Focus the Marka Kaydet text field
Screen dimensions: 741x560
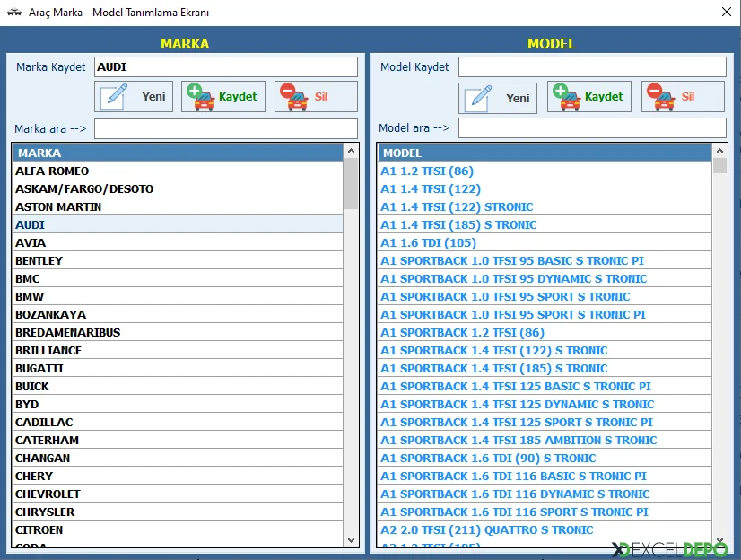tap(225, 67)
